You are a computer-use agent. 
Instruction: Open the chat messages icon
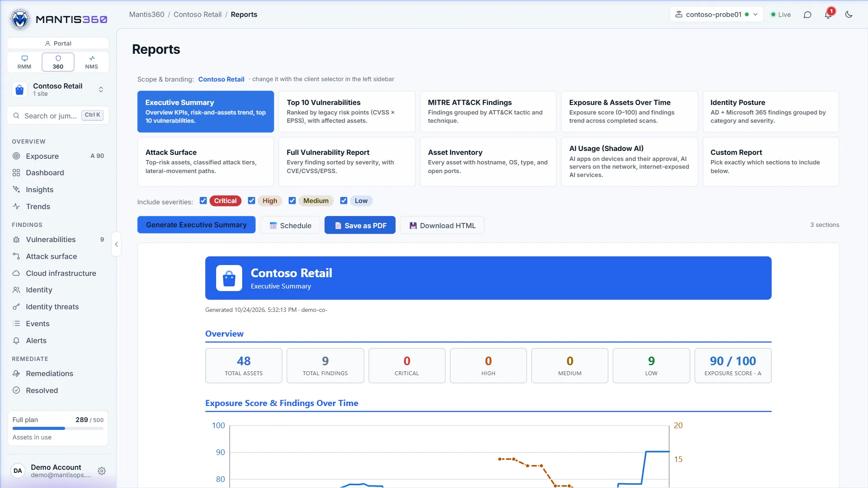coord(807,15)
